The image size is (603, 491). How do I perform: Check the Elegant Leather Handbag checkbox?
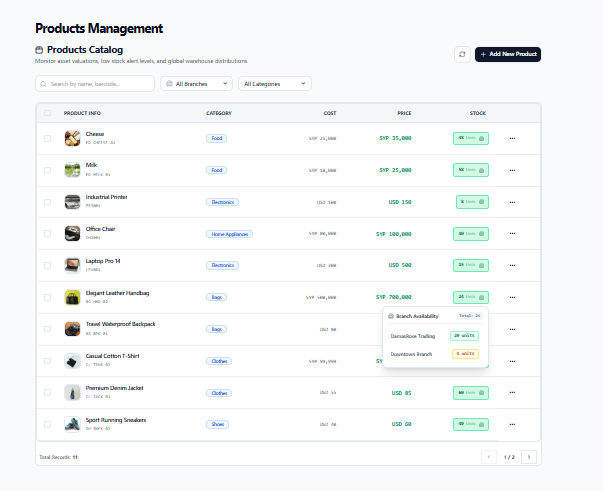tap(47, 297)
